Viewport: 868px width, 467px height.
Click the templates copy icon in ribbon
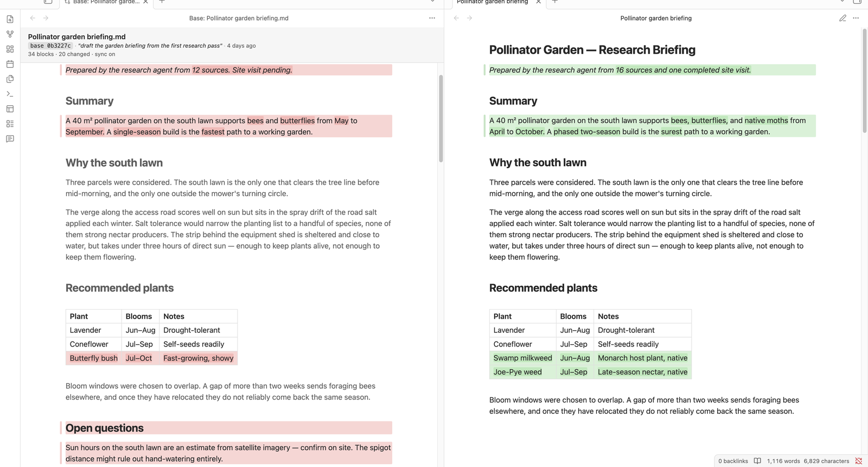coord(10,79)
